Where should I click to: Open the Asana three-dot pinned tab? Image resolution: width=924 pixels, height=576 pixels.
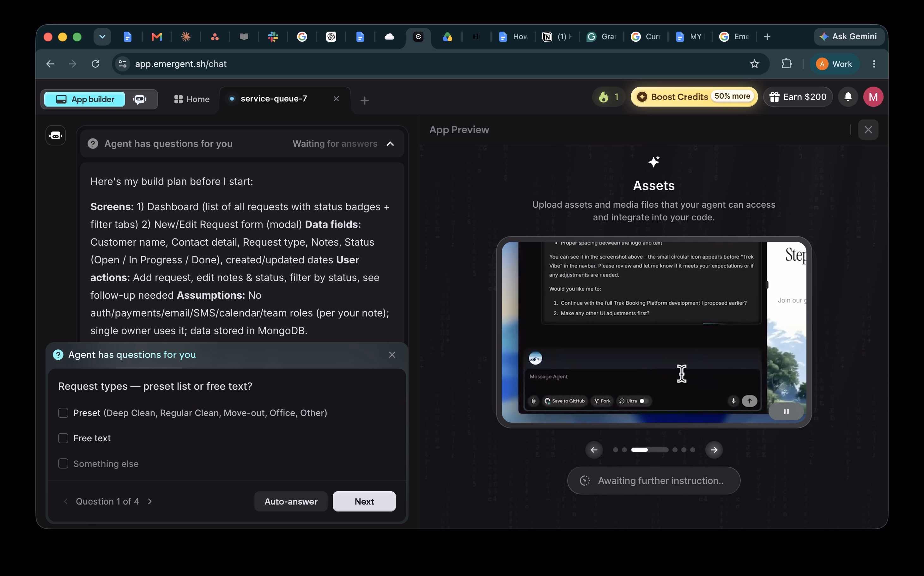(x=215, y=37)
